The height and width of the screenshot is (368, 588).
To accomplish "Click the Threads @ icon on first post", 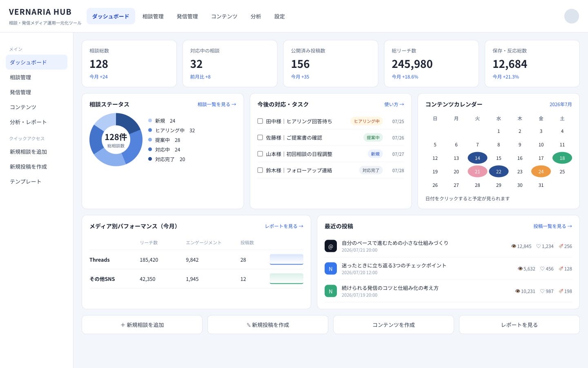I will [x=331, y=246].
